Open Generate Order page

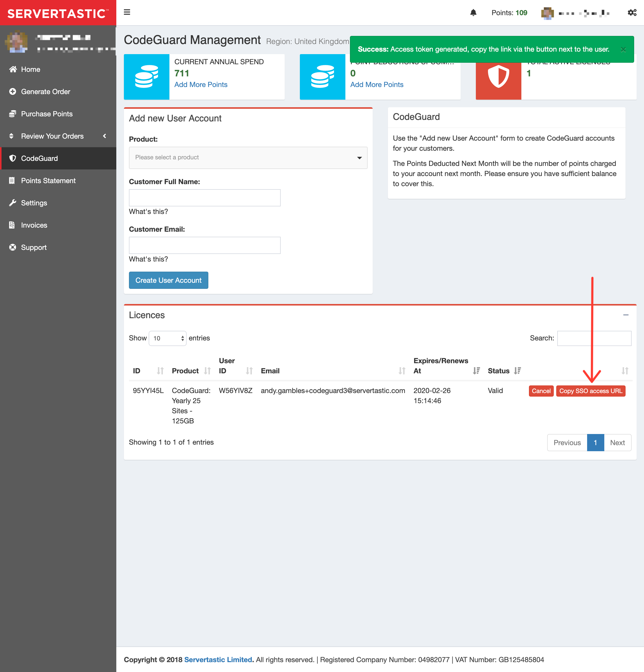(46, 92)
